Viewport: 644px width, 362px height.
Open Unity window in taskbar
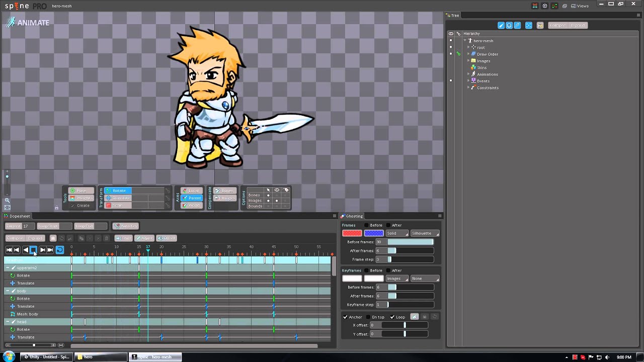[x=46, y=357]
